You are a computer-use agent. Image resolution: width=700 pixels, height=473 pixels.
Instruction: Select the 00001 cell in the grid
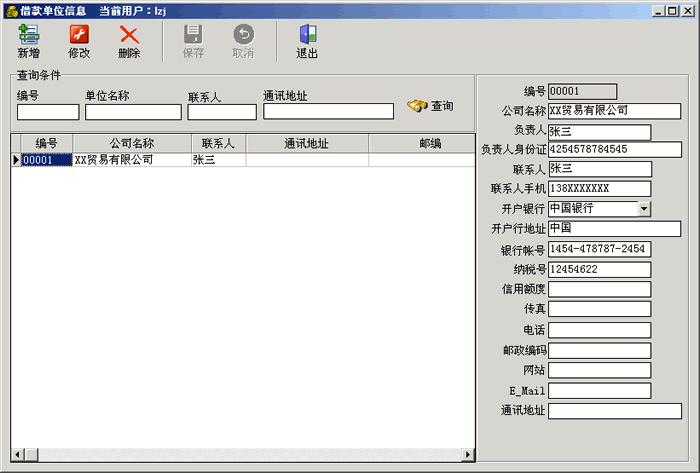46,160
